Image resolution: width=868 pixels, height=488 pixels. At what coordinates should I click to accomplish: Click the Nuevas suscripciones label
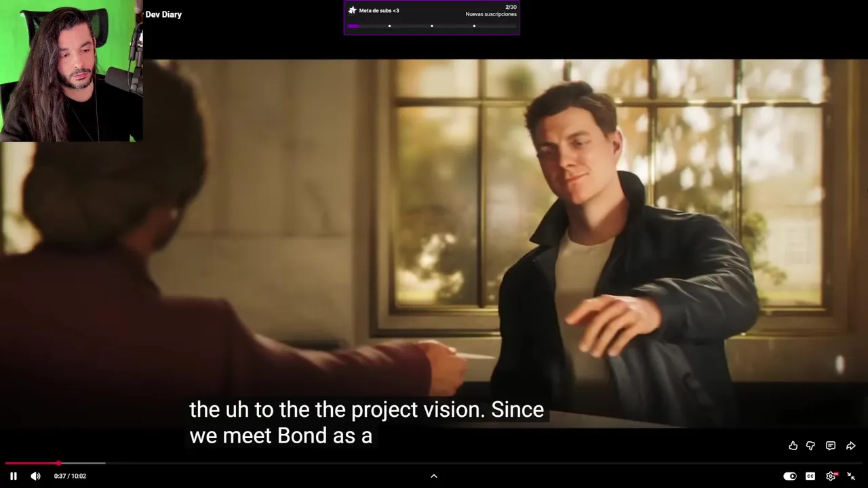pyautogui.click(x=491, y=14)
